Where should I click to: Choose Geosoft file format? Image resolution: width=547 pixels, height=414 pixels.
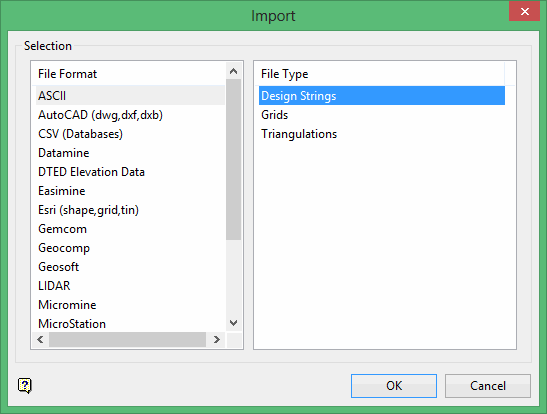tap(130, 267)
